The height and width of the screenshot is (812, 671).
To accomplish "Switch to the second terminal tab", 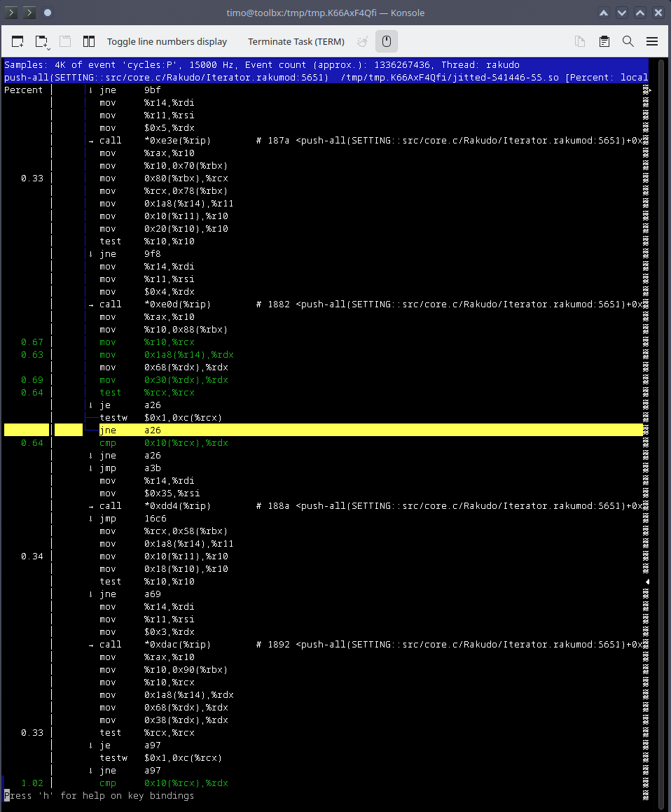I will (28, 12).
